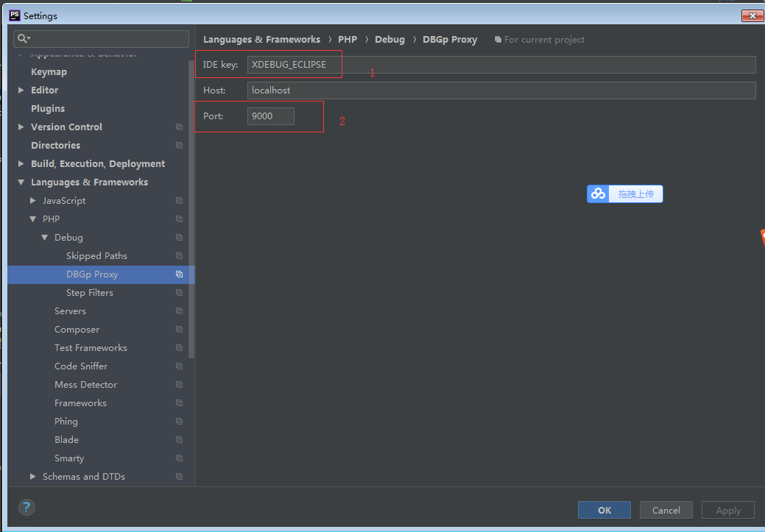
Task: Collapse the Debug tree node
Action: coord(45,238)
